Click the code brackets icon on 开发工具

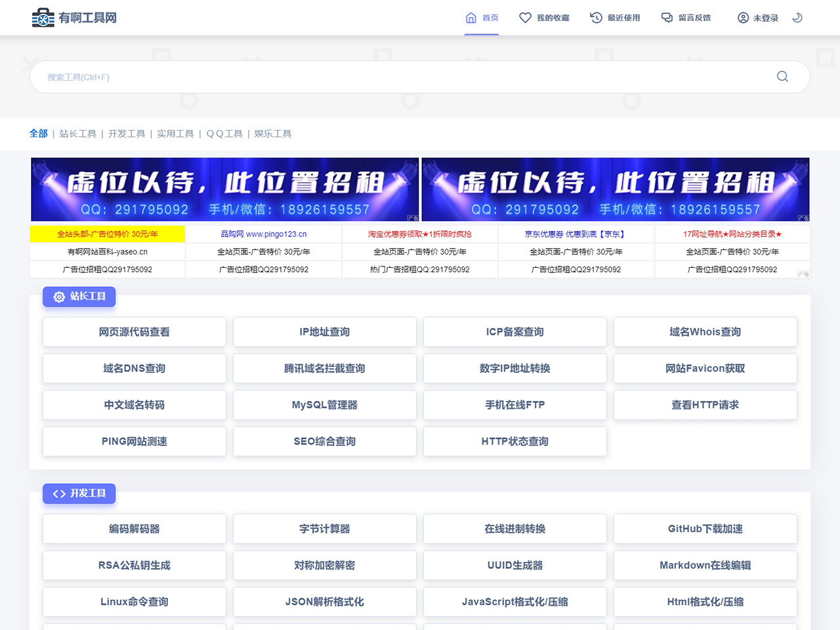59,494
